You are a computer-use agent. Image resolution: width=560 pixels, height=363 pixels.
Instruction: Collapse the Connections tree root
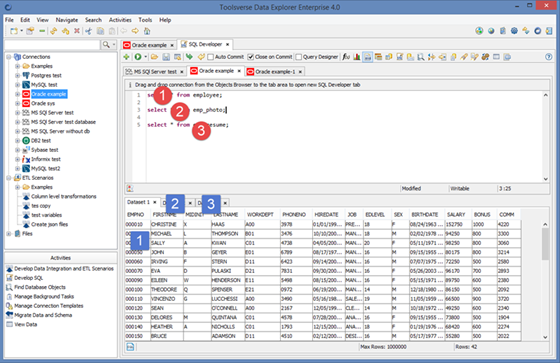pyautogui.click(x=9, y=57)
